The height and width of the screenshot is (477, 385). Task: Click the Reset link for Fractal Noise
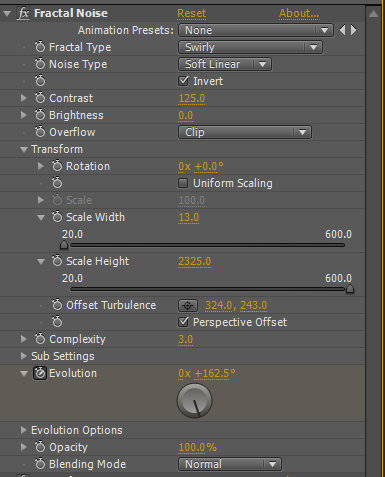pyautogui.click(x=192, y=13)
